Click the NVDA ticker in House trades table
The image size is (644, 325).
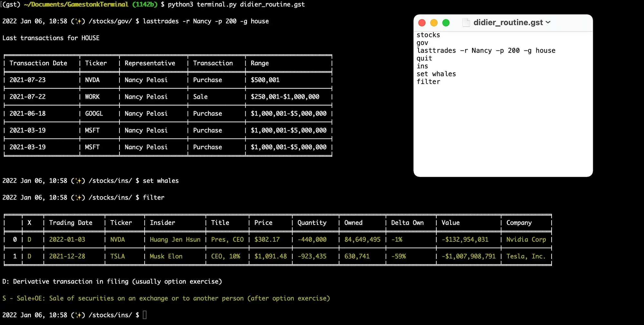click(92, 80)
